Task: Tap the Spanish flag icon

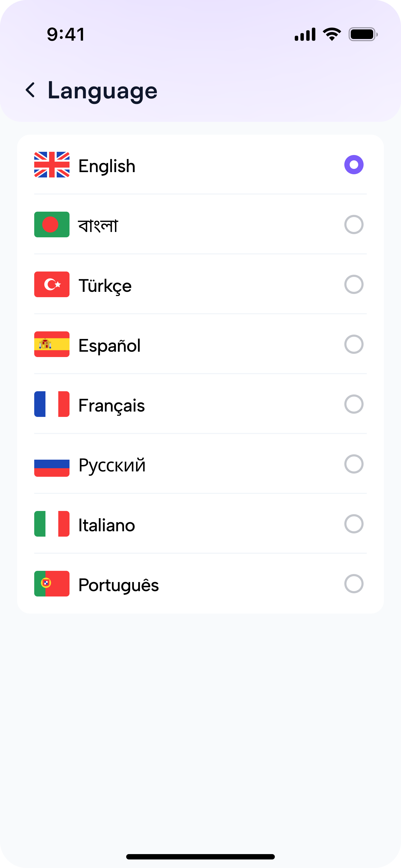Action: (52, 344)
